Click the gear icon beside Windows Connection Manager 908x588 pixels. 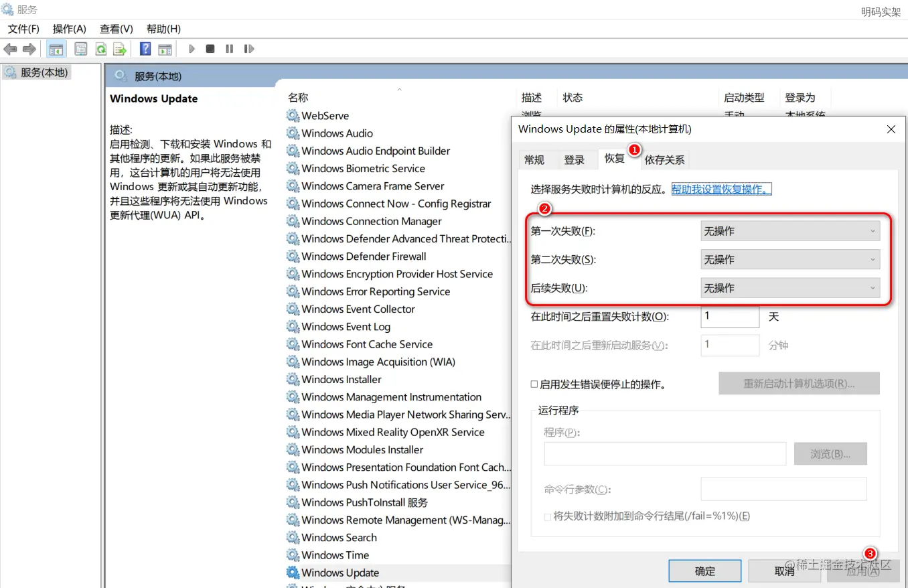tap(293, 221)
